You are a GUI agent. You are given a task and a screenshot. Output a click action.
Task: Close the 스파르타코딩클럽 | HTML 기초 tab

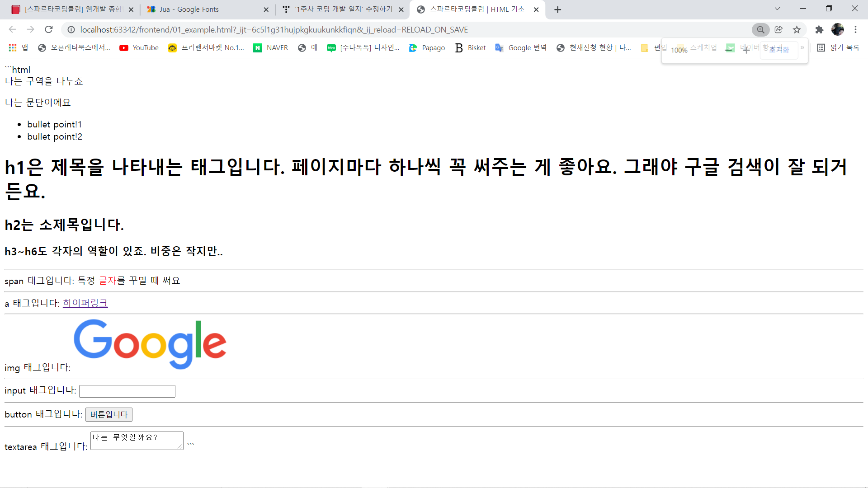pos(536,9)
